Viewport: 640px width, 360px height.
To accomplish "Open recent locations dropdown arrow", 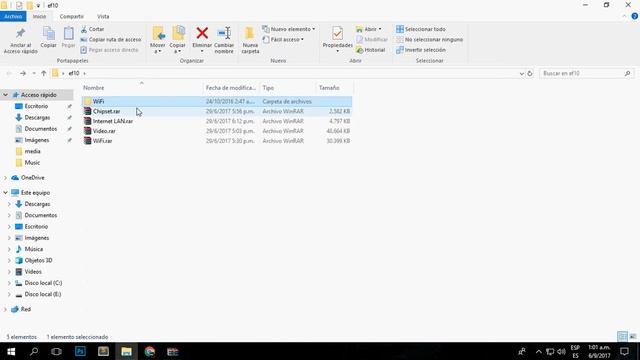I will pos(34,73).
